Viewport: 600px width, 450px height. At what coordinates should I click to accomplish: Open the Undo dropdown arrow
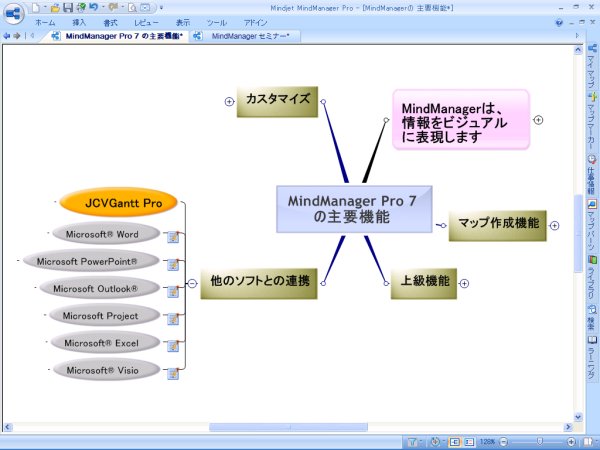103,7
